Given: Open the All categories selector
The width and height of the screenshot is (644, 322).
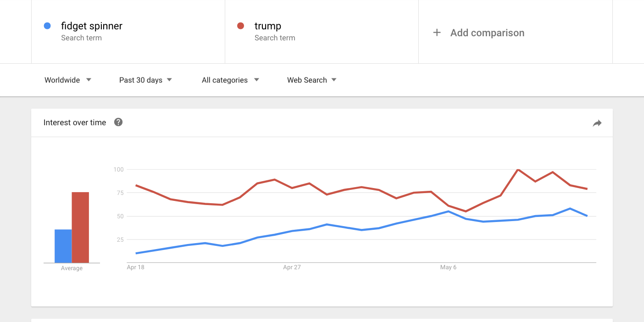Looking at the screenshot, I should click(225, 80).
